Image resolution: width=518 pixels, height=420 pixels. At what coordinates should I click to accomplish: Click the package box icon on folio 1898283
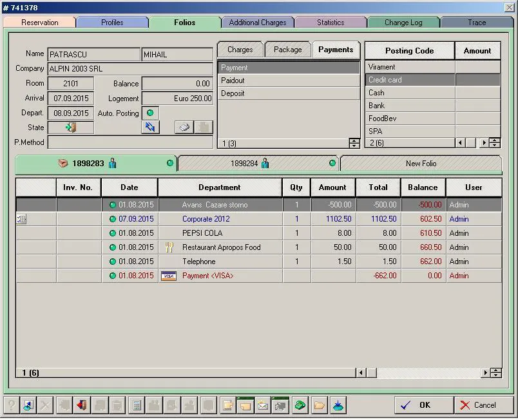coord(62,163)
